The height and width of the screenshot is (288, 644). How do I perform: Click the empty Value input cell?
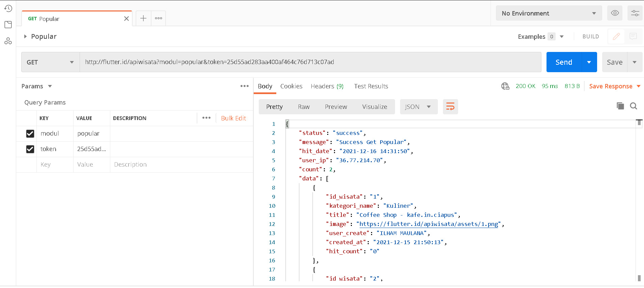click(92, 165)
